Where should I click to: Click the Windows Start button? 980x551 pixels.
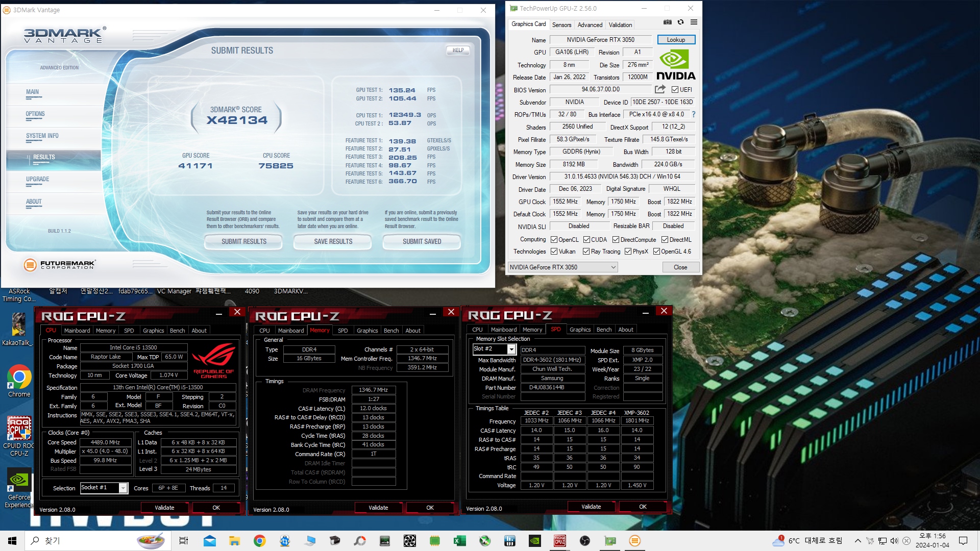pos(12,541)
